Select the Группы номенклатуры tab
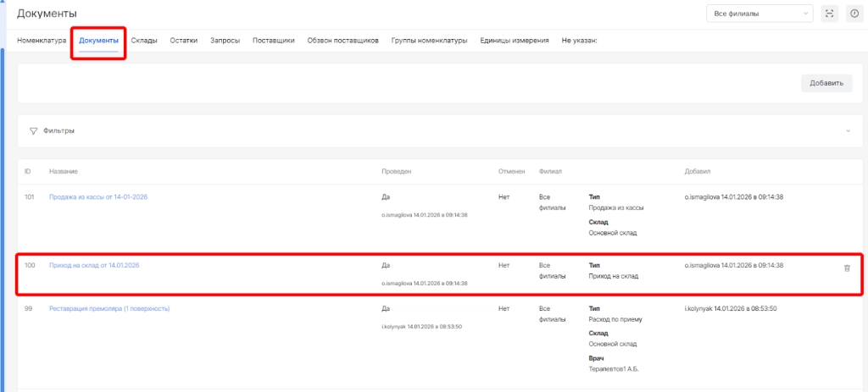 429,41
